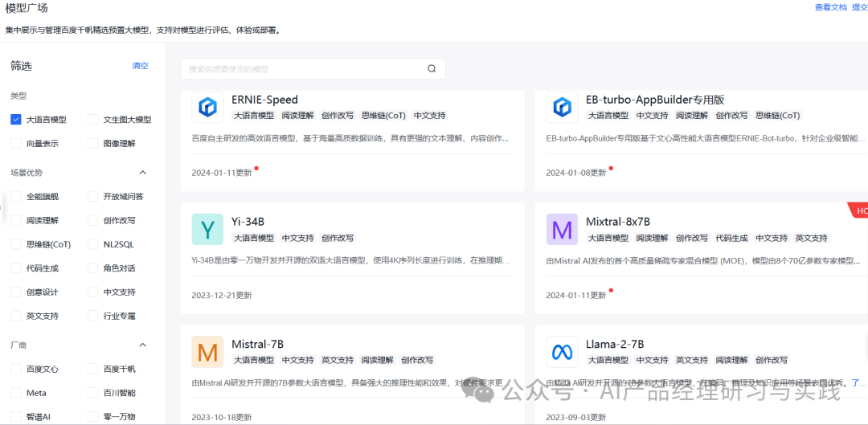868x425 pixels.
Task: Uncheck the 大语言模型 checkbox
Action: point(16,120)
